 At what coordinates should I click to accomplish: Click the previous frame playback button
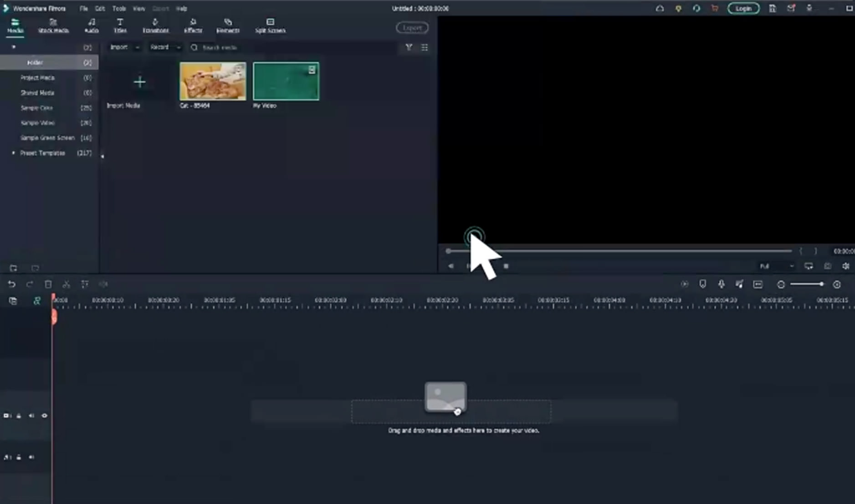tap(451, 266)
